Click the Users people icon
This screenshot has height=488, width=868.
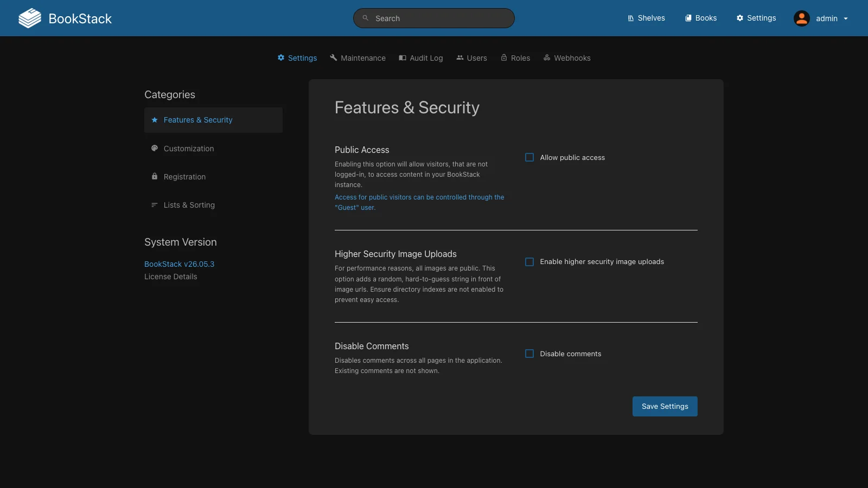tap(460, 57)
